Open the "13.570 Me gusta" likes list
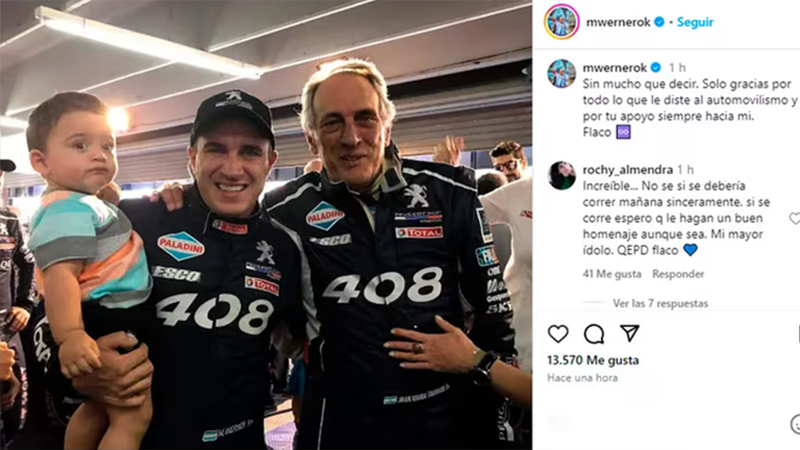Screen dimensions: 800x450 (x=591, y=360)
